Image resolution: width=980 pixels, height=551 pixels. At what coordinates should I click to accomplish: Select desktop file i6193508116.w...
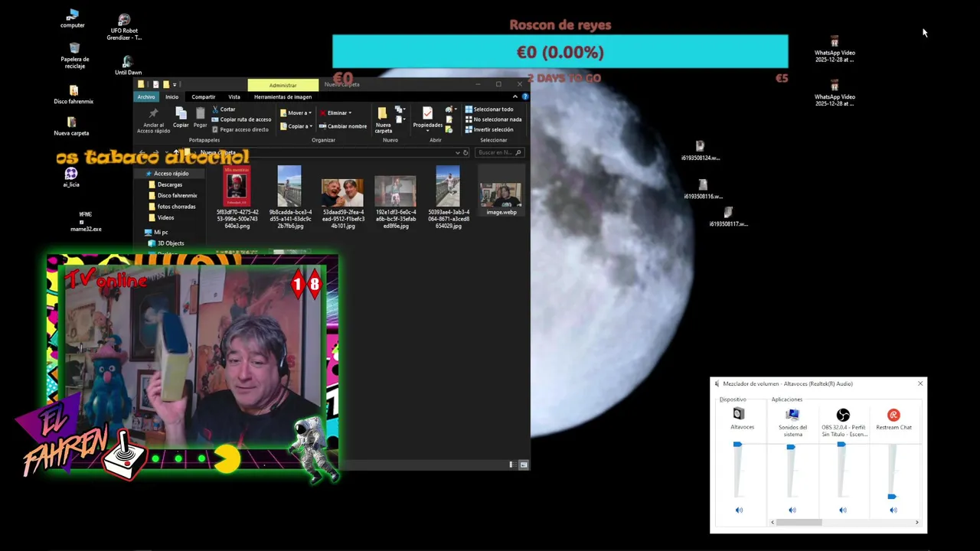(x=703, y=189)
